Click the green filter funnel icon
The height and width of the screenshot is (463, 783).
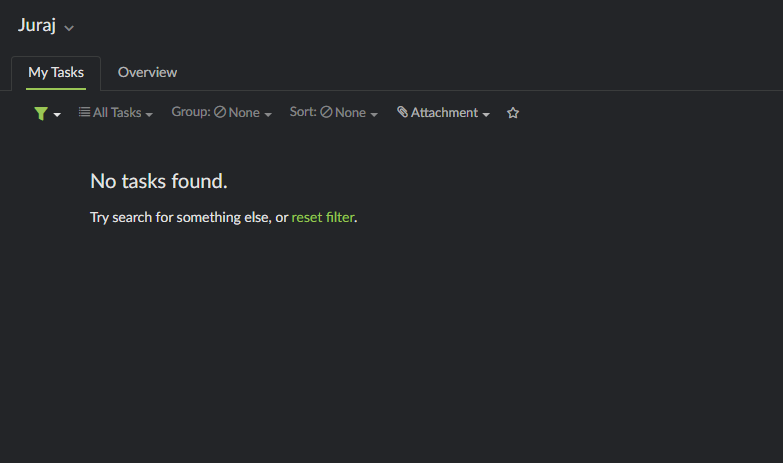[41, 113]
